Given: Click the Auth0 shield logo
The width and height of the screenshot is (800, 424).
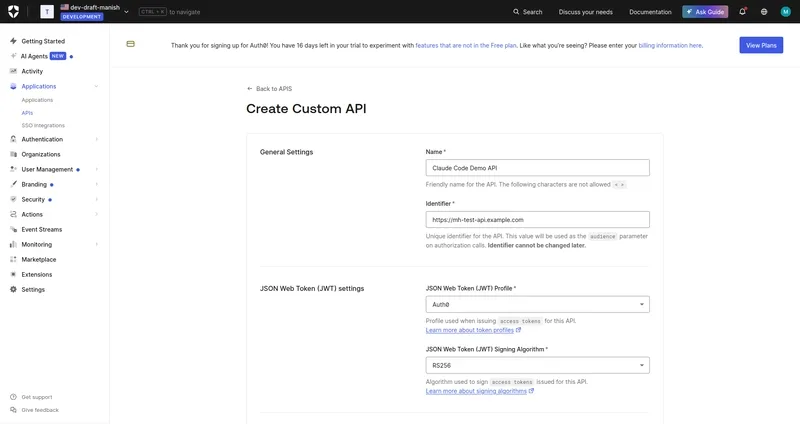Looking at the screenshot, I should [14, 12].
